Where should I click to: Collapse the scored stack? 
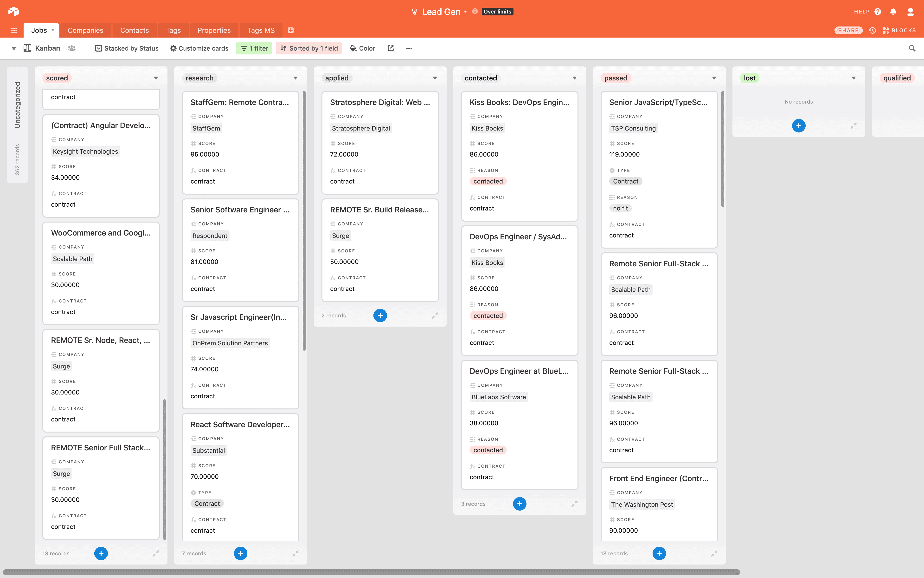[156, 553]
